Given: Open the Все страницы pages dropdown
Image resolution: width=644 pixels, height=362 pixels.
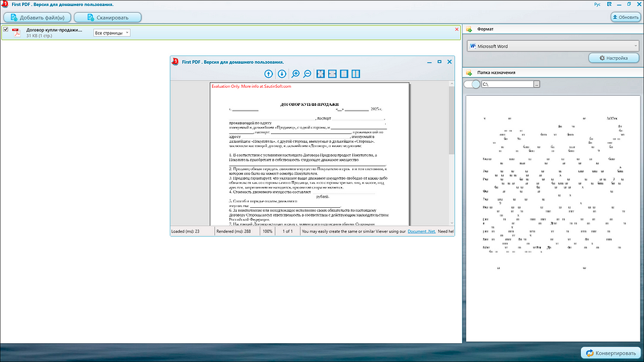Looking at the screenshot, I should tap(112, 33).
